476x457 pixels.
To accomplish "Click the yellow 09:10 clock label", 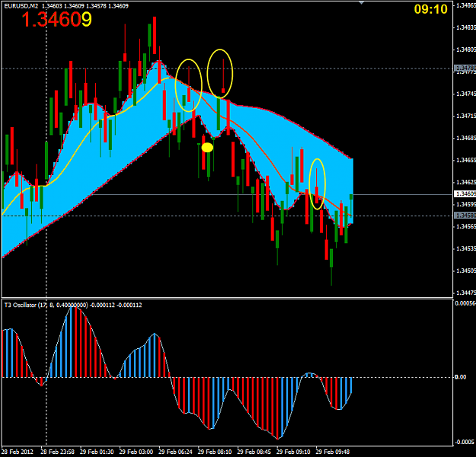I will [431, 9].
